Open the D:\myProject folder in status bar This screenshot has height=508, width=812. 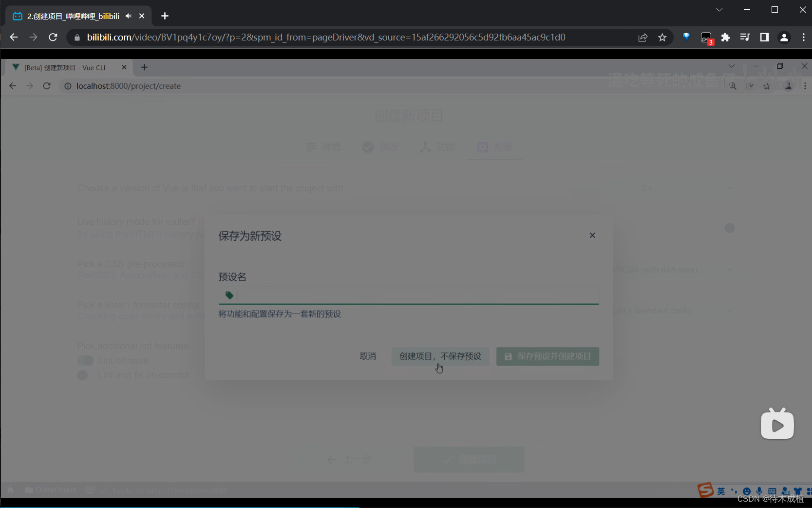(x=51, y=490)
